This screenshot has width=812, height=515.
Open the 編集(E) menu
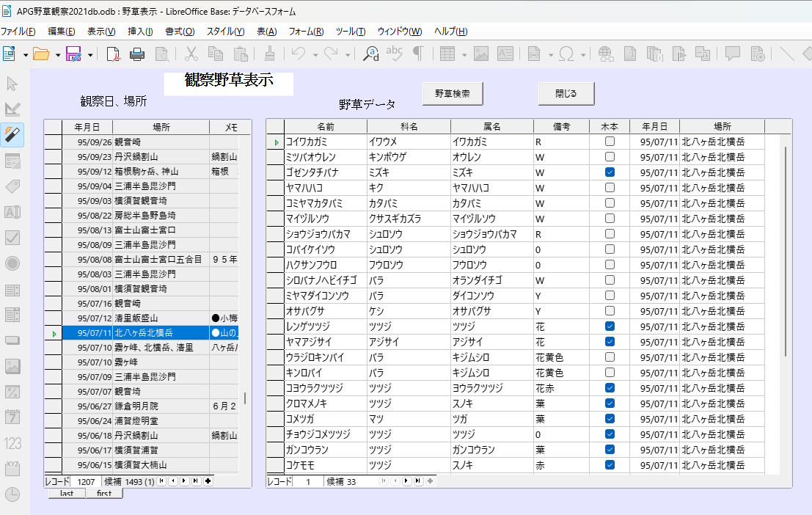pyautogui.click(x=62, y=31)
